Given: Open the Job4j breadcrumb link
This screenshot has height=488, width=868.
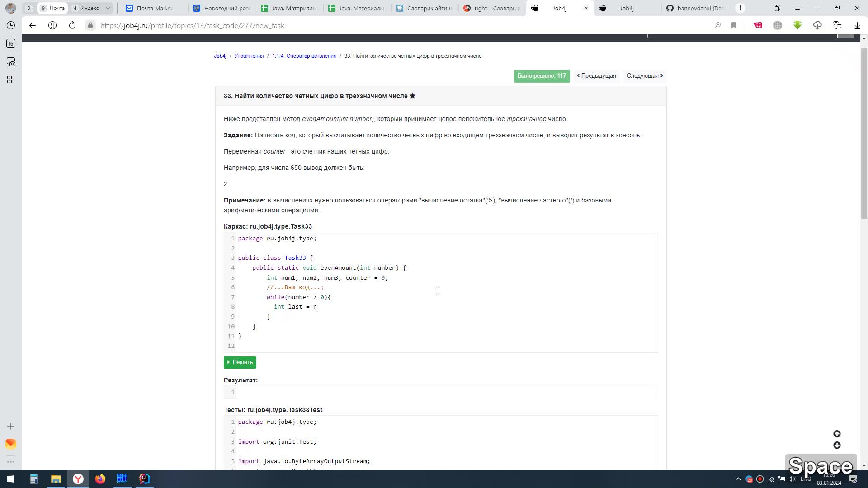Looking at the screenshot, I should tap(220, 56).
